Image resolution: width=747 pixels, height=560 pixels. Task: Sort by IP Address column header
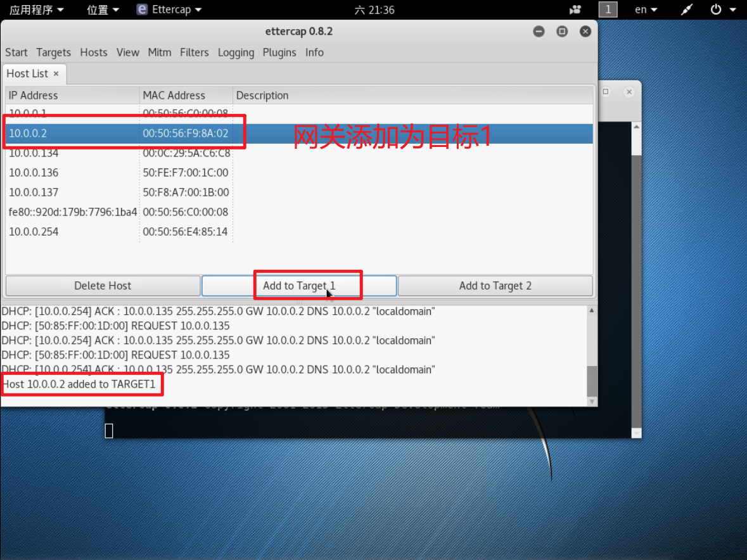pyautogui.click(x=72, y=95)
